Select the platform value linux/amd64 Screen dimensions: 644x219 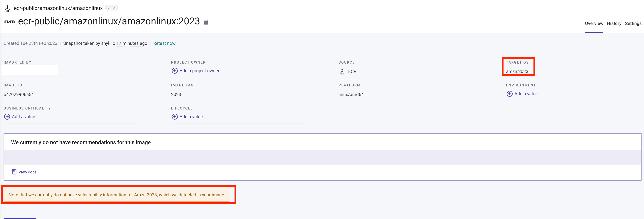pos(351,95)
